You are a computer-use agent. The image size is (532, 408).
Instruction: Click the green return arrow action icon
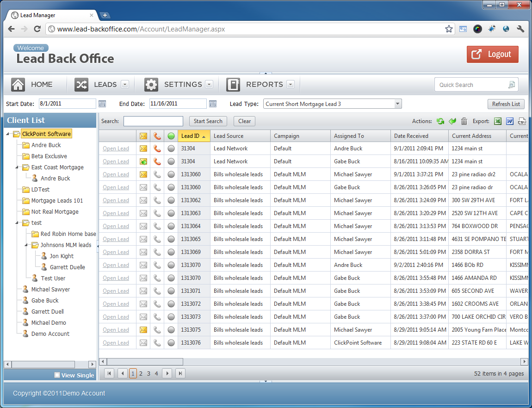point(452,121)
